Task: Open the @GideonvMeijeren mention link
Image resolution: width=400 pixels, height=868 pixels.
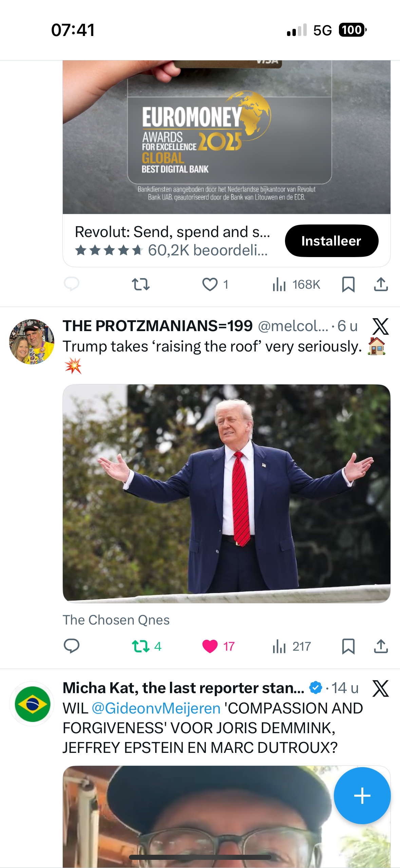Action: 156,708
